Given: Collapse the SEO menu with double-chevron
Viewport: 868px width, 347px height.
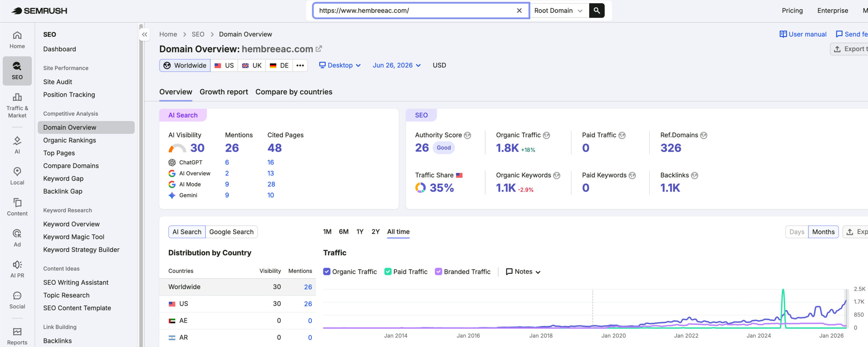Looking at the screenshot, I should 145,34.
